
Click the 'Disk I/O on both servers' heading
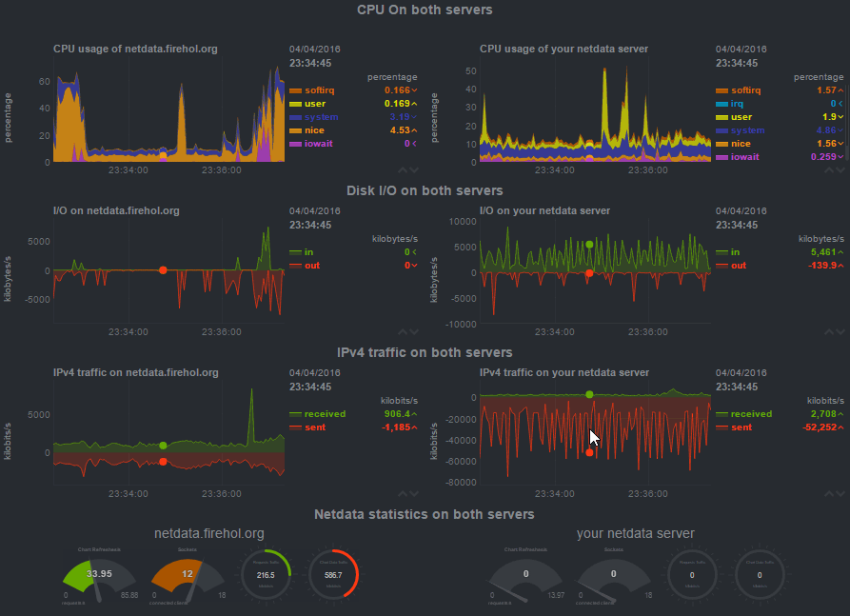425,190
